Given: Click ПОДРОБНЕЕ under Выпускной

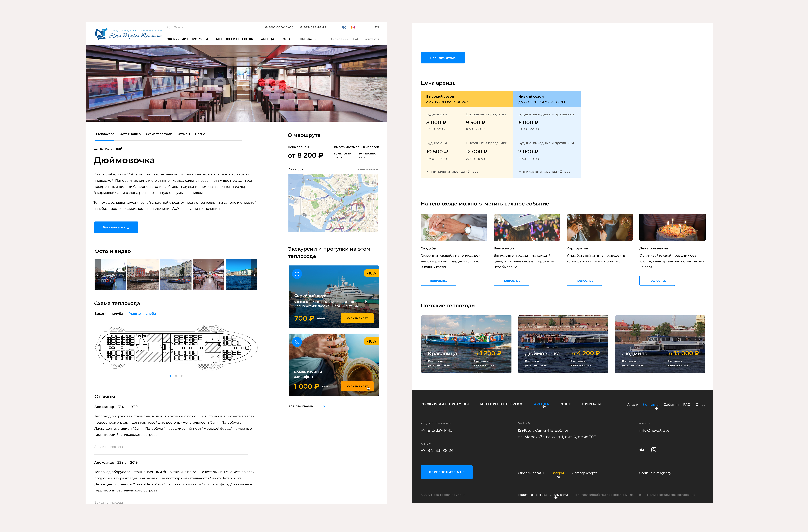Looking at the screenshot, I should pos(511,281).
